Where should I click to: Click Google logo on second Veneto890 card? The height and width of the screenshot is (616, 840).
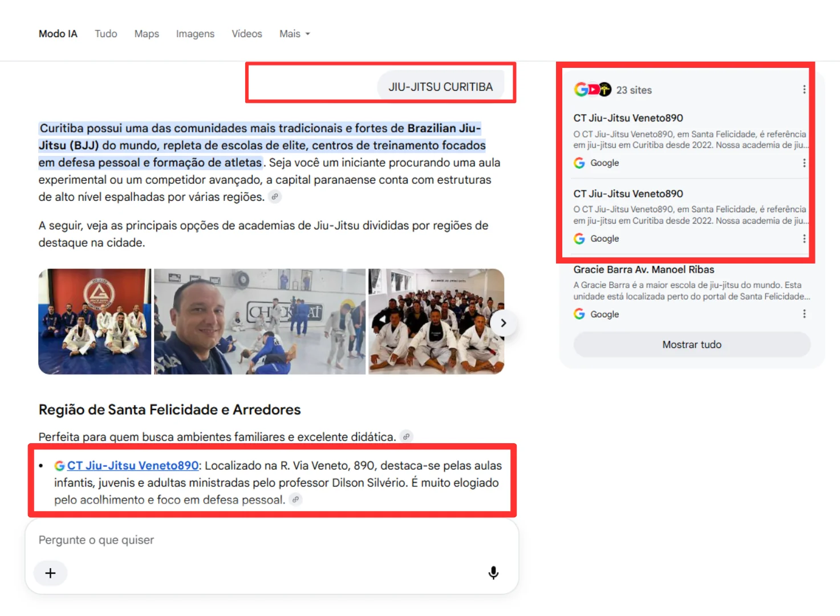[579, 238]
